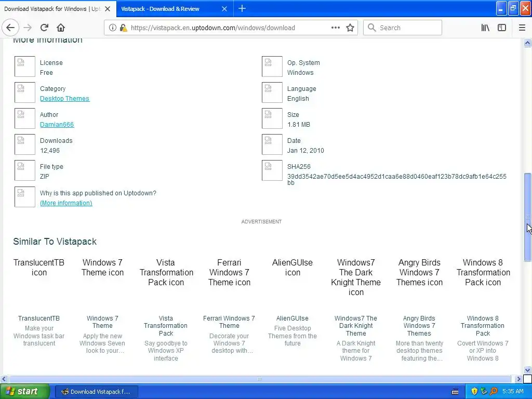
Task: Open the Desktop Themes category link
Action: [x=64, y=98]
